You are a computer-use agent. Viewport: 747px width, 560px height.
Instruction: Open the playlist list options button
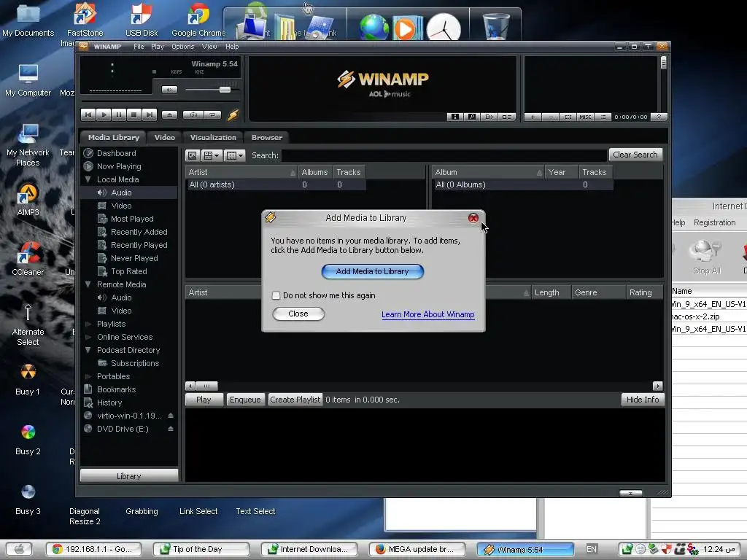pyautogui.click(x=603, y=117)
